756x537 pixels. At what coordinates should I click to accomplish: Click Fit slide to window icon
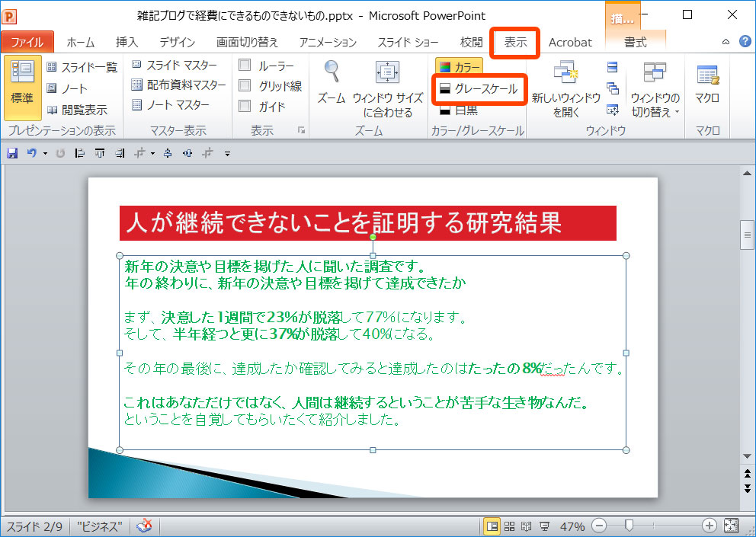pyautogui.click(x=732, y=526)
